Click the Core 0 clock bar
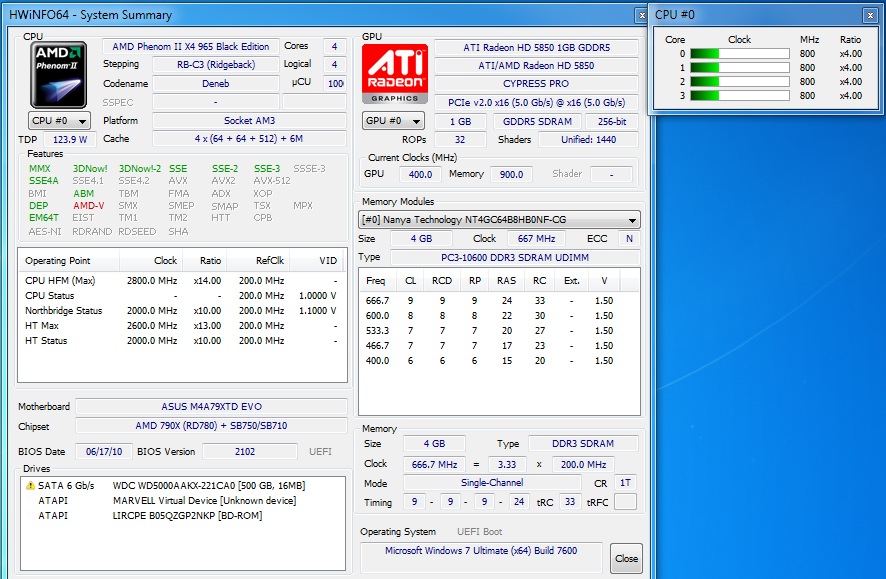This screenshot has width=886, height=579. point(740,54)
